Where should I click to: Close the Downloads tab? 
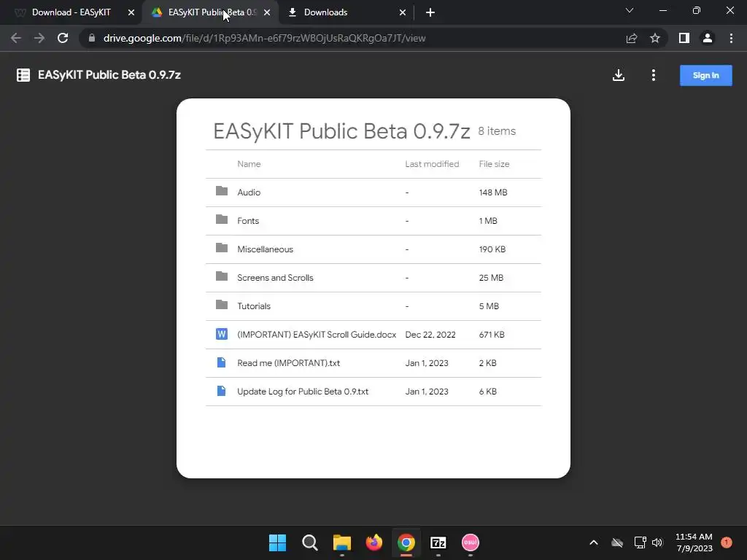point(403,12)
